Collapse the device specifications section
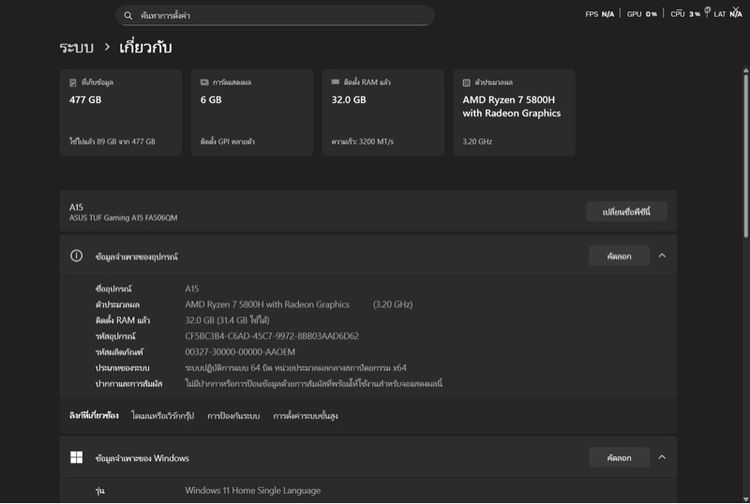750x504 pixels. tap(662, 256)
